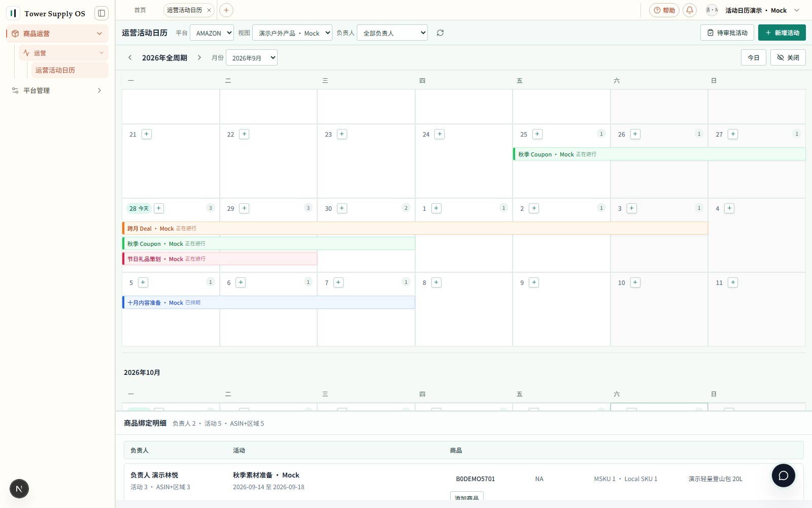Viewport: 812px width, 508px height.
Task: Add an activity on day 28 today
Action: pyautogui.click(x=159, y=208)
